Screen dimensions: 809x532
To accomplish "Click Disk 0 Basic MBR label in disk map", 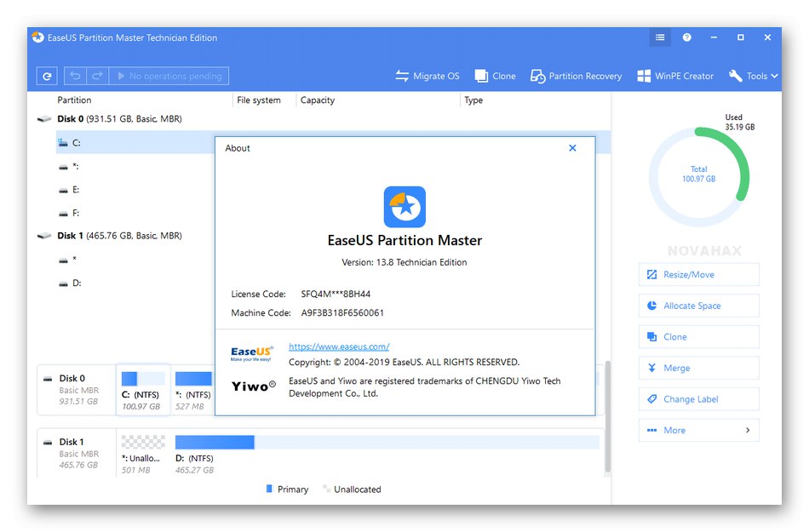I will pos(77,390).
